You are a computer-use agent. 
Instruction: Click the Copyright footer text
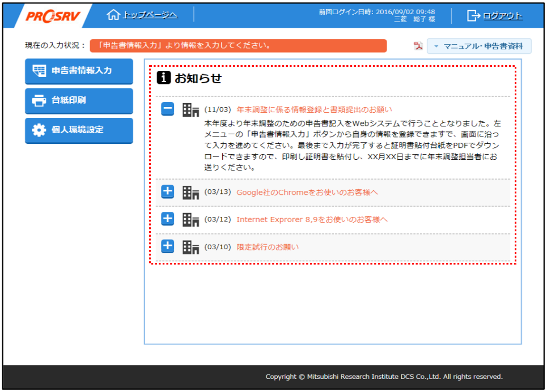coord(384,377)
